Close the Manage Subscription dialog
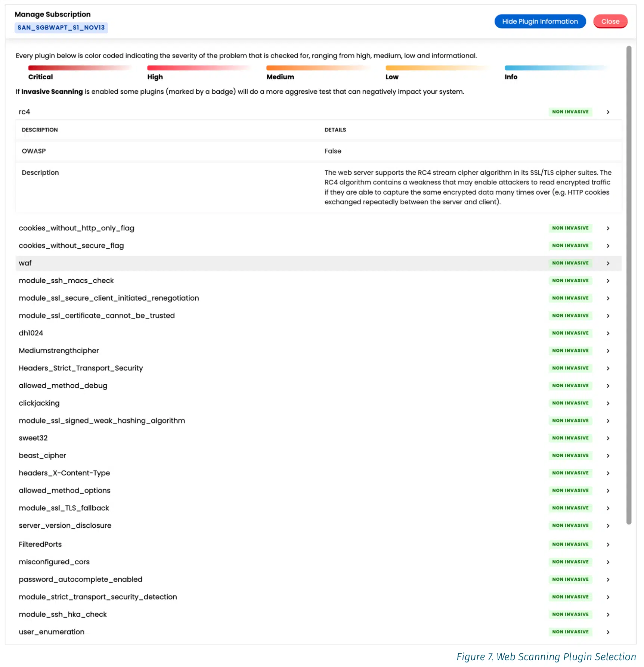Screen dimensions: 644x667 (x=610, y=21)
